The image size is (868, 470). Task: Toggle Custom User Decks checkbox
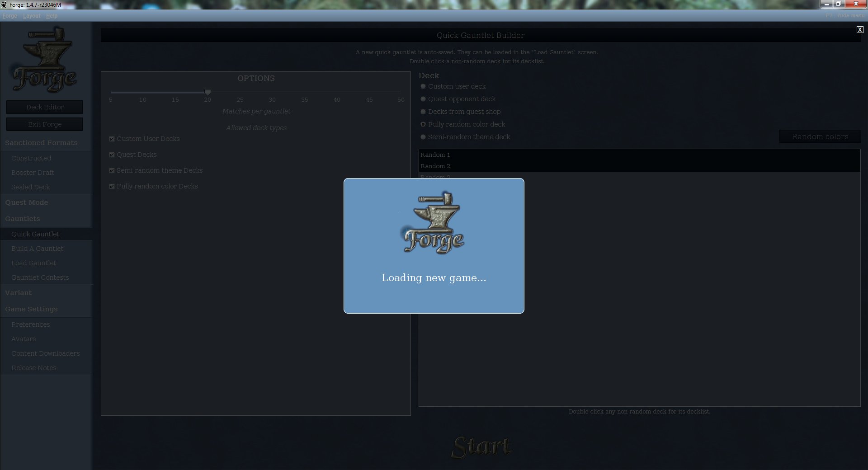tap(112, 139)
